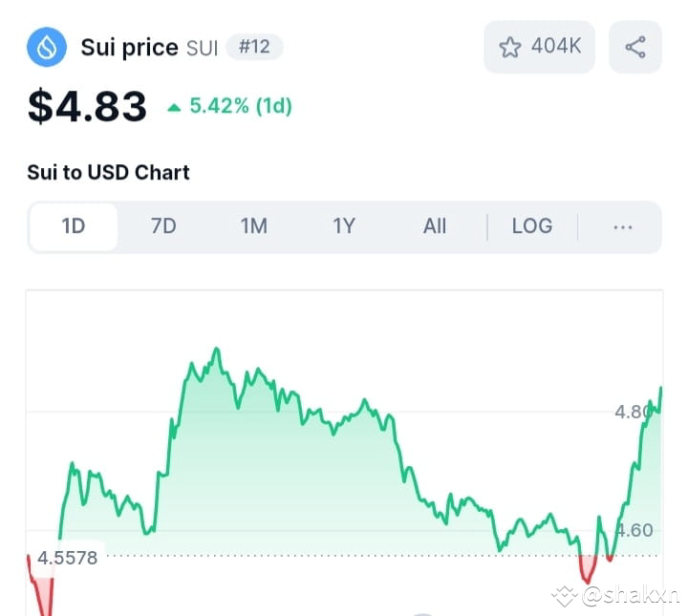Click the $4.83 current price
This screenshot has width=688, height=616.
(x=87, y=106)
